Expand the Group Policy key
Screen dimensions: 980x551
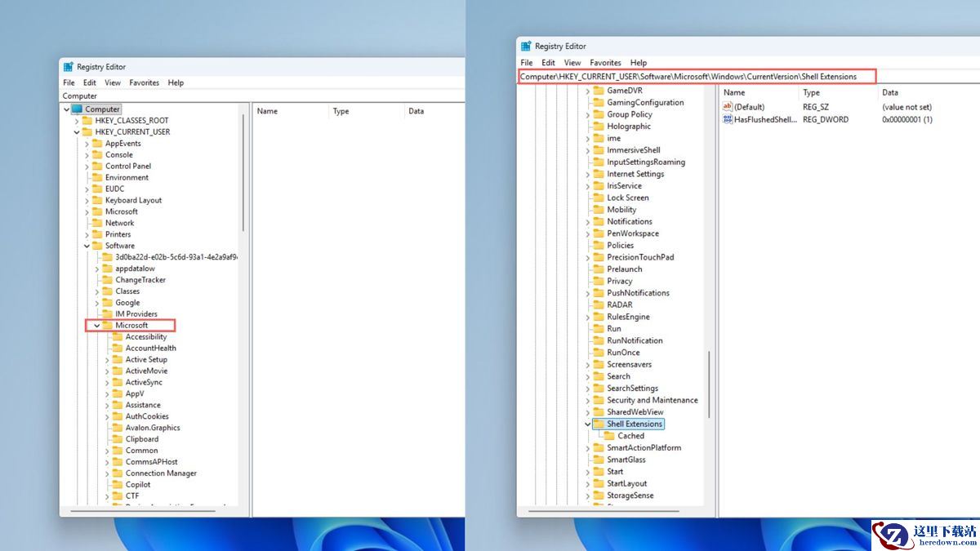pyautogui.click(x=587, y=115)
